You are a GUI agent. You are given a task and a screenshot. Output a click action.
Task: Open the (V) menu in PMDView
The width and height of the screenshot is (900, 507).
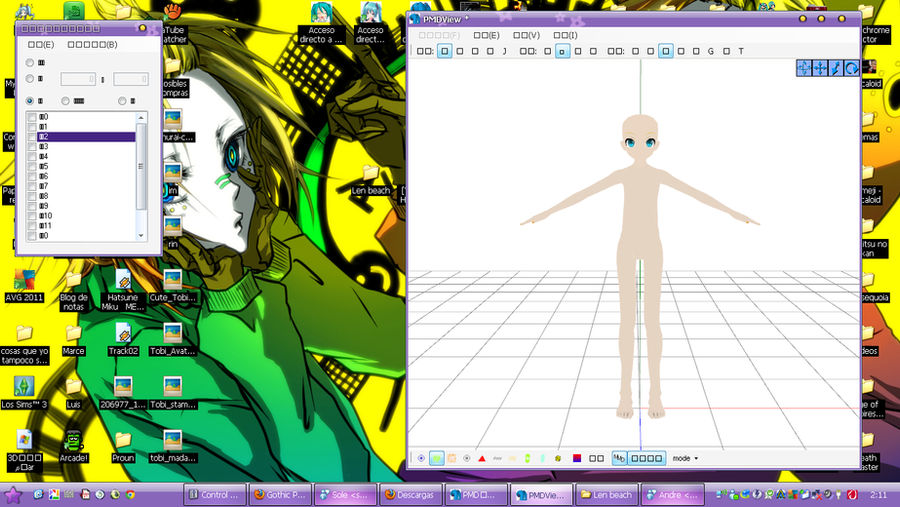(526, 35)
